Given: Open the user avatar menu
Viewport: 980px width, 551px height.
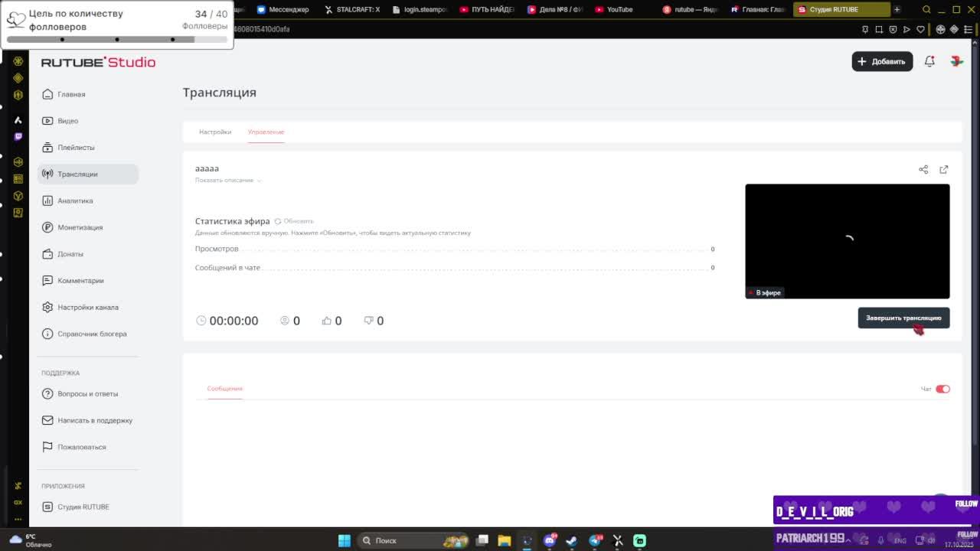Looking at the screenshot, I should pos(956,61).
